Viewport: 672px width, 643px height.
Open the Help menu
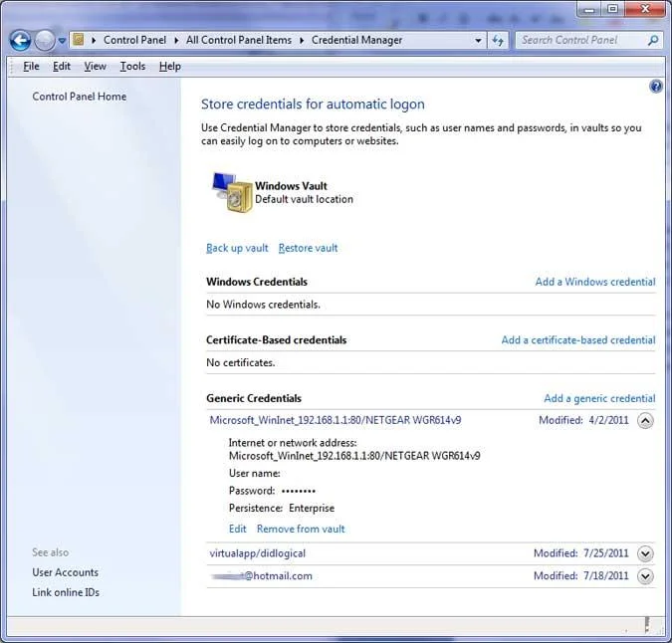click(169, 67)
